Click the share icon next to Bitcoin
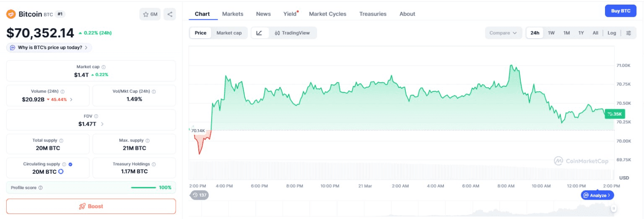Viewport: 644px width, 219px height. coord(170,14)
